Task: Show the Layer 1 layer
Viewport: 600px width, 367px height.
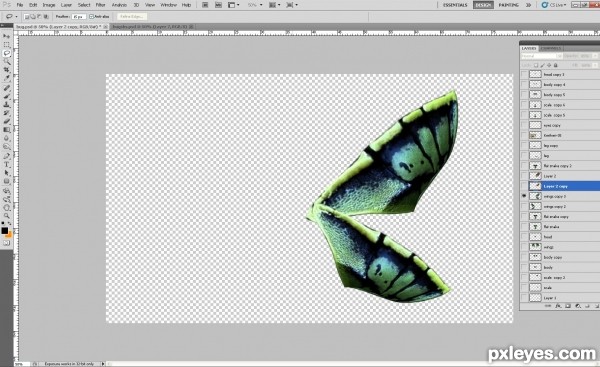Action: coord(524,297)
